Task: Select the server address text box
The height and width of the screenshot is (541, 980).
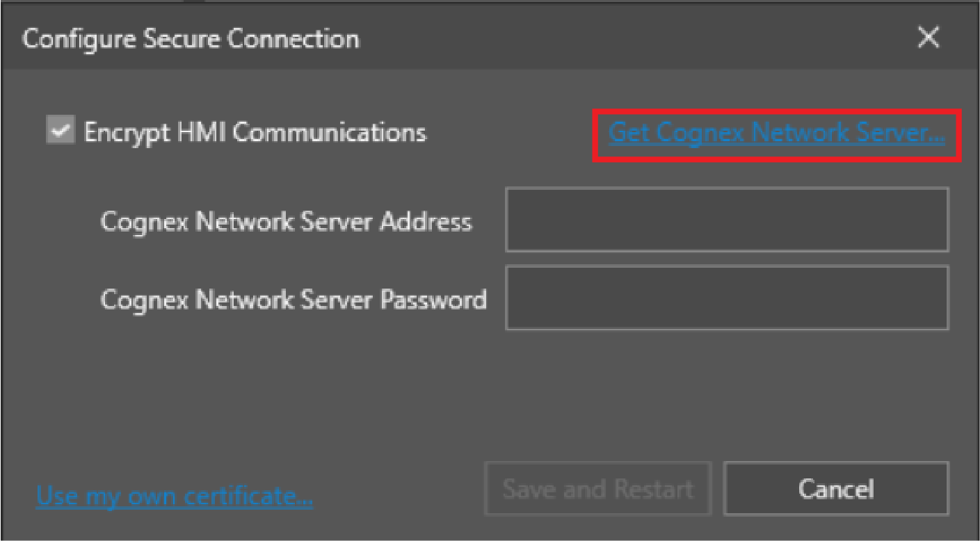Action: pyautogui.click(x=727, y=220)
